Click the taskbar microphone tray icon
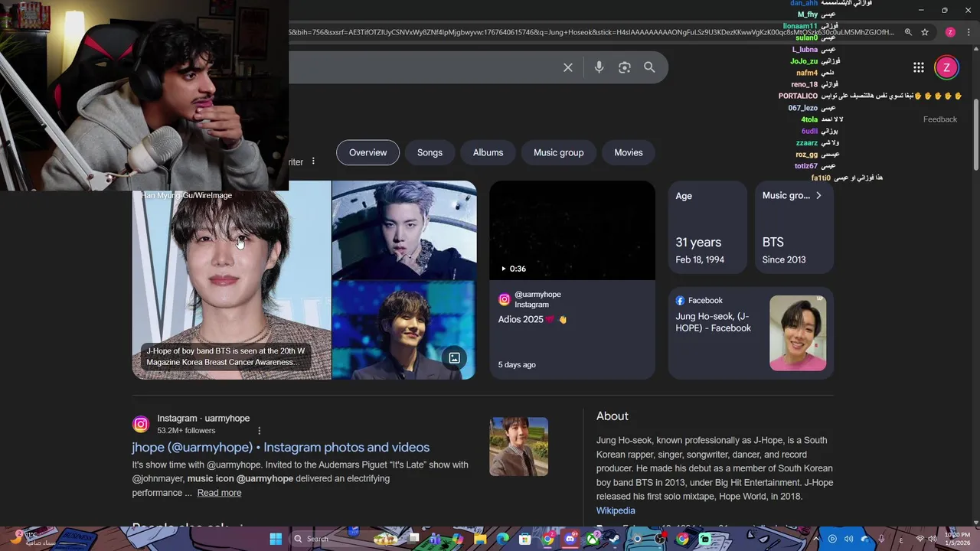Screen dimensions: 980x551 (881, 539)
